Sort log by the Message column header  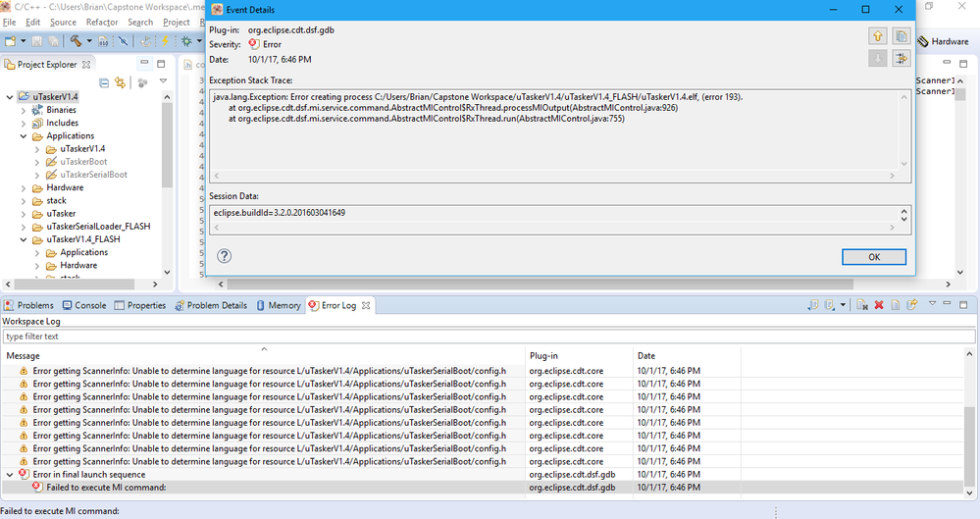(x=263, y=355)
